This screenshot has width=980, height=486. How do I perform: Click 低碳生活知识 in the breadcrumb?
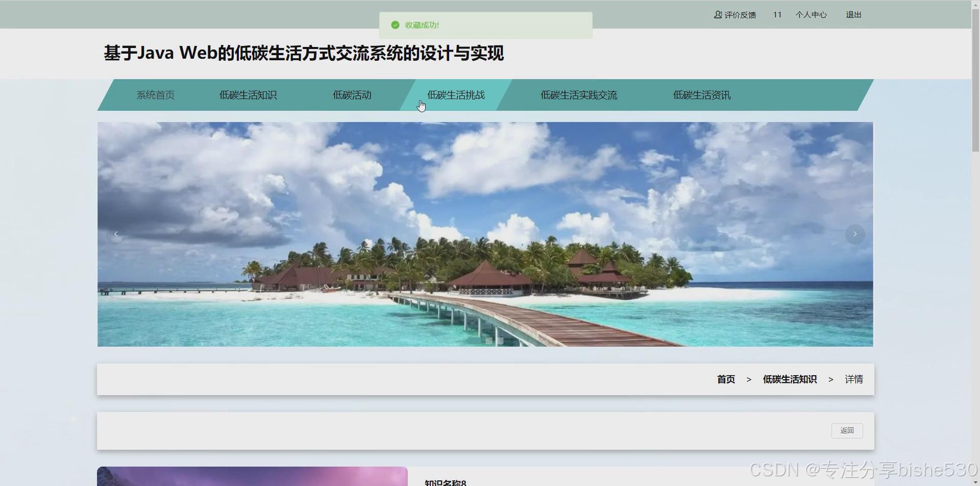click(790, 379)
